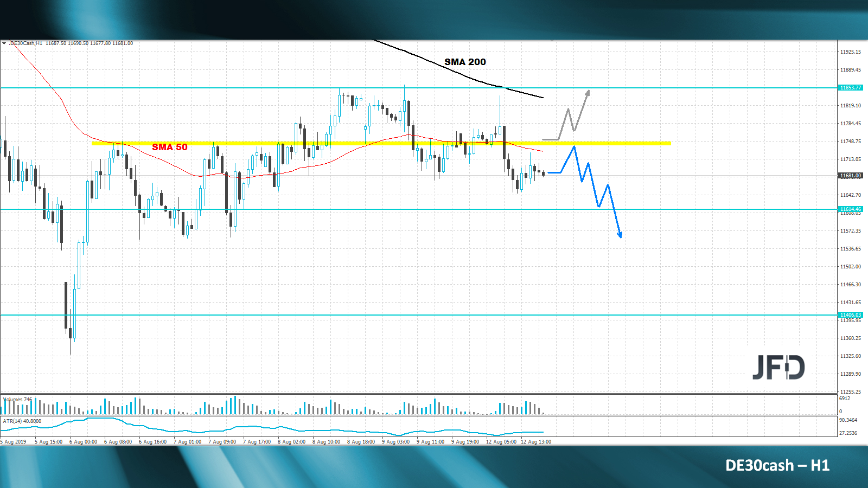Viewport: 868px width, 488px height.
Task: Click the 90.3464 ATR scale value
Action: 848,420
